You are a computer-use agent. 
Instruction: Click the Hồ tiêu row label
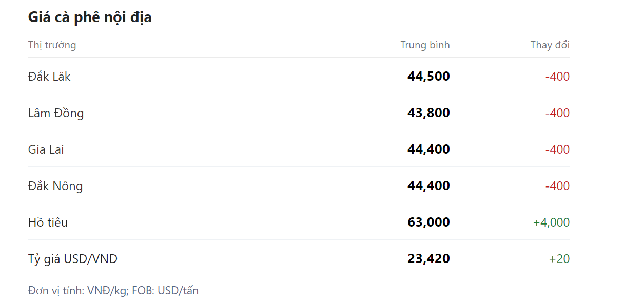coord(48,222)
